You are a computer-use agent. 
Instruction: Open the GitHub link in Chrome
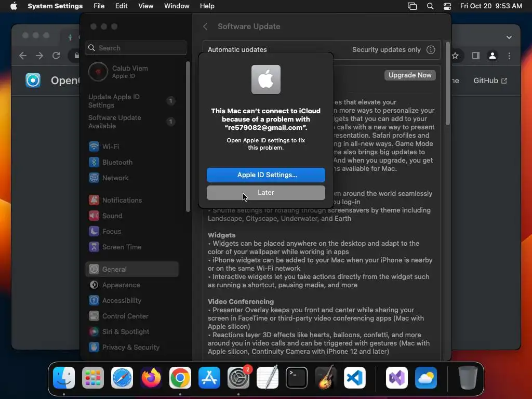(x=490, y=81)
